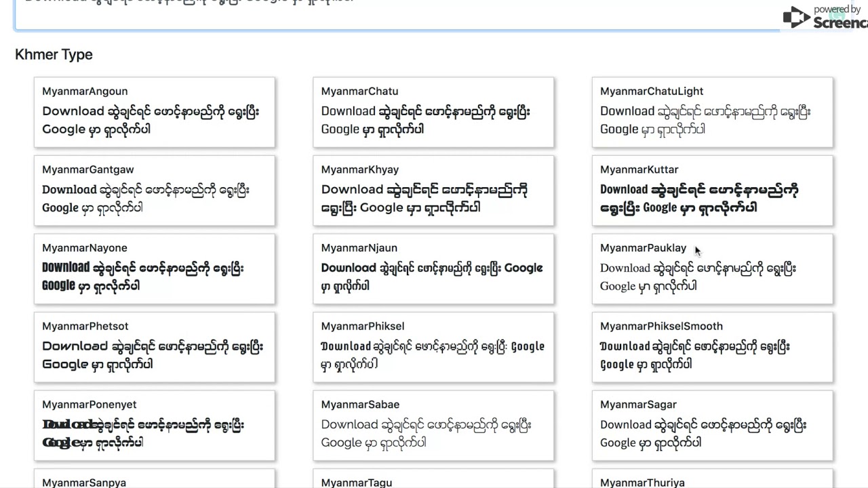Click the sample text under MyanmarNjaun
The image size is (868, 488).
433,277
